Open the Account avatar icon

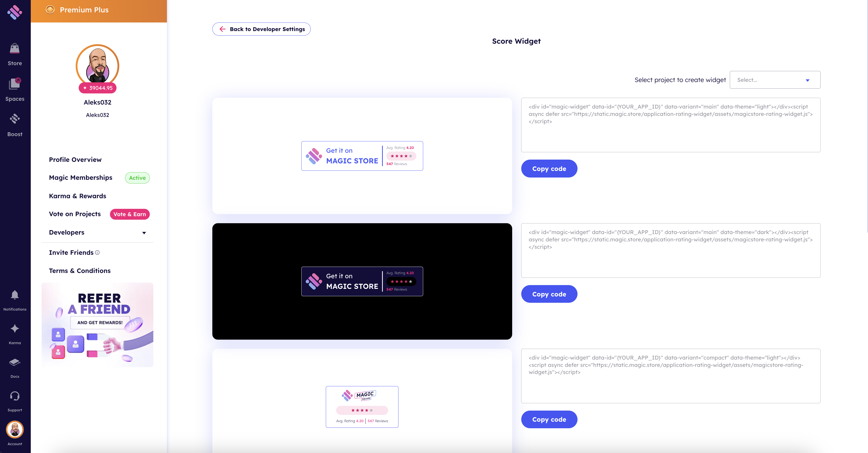click(x=15, y=430)
